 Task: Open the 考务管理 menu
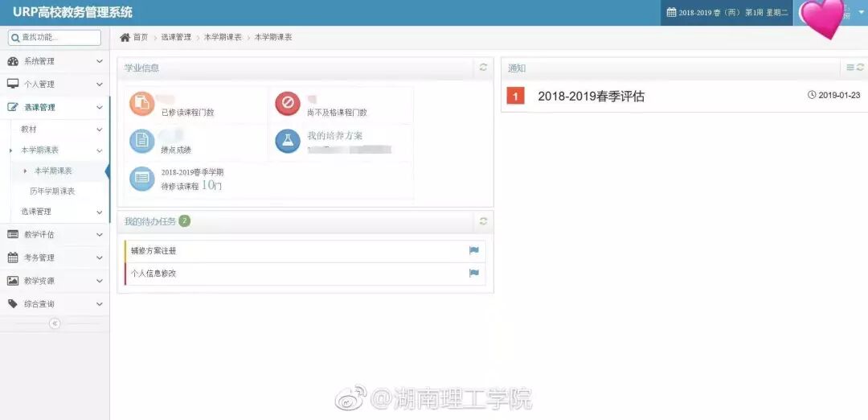(x=55, y=257)
